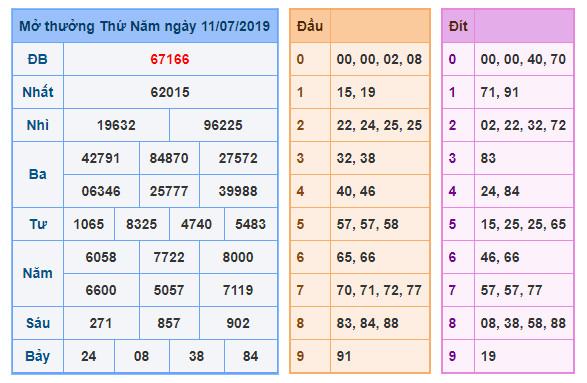Click Đít row value '83'
This screenshot has height=383, width=587.
click(488, 158)
